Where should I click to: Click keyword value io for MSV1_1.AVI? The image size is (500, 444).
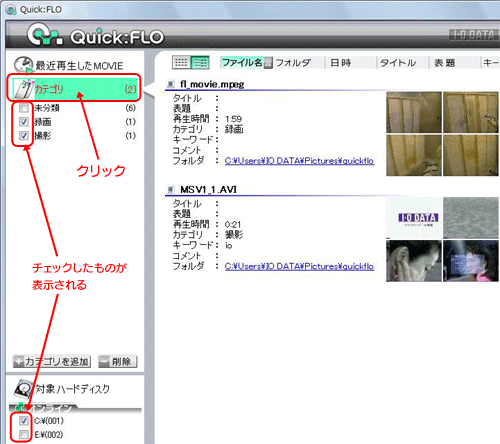pos(228,246)
